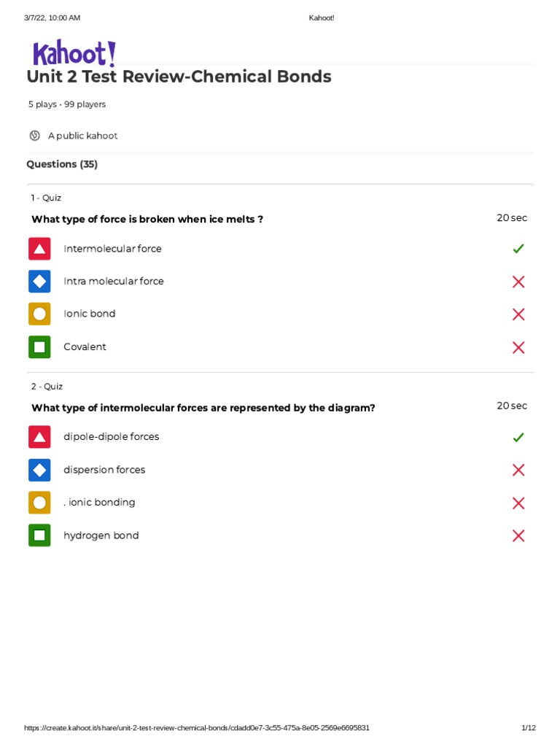560x747 pixels.
Task: Click the Unit 2 Test Review-Chemical Bonds title
Action: point(179,77)
